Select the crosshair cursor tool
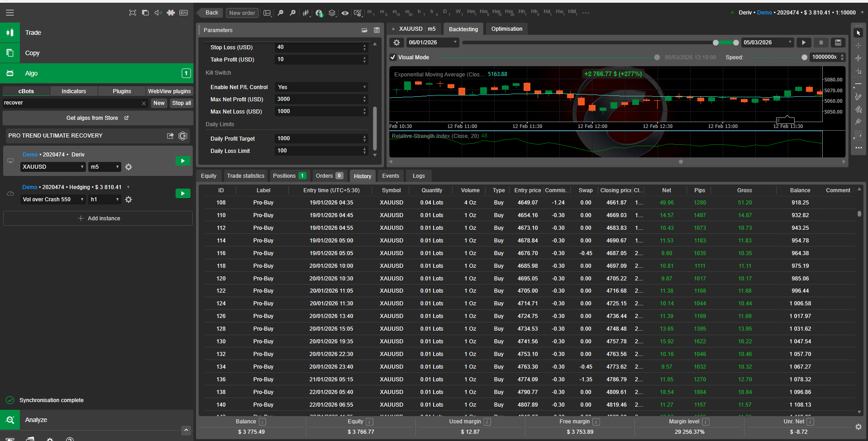868x441 pixels. pyautogui.click(x=858, y=46)
